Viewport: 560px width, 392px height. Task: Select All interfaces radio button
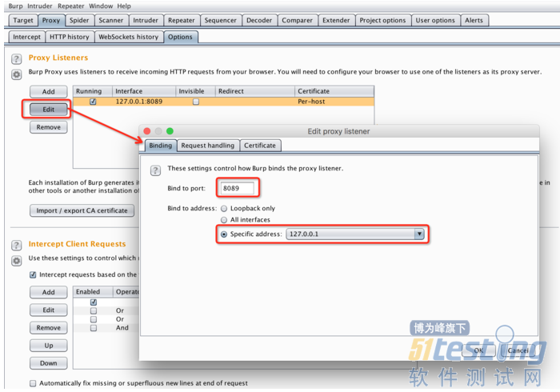pyautogui.click(x=224, y=220)
